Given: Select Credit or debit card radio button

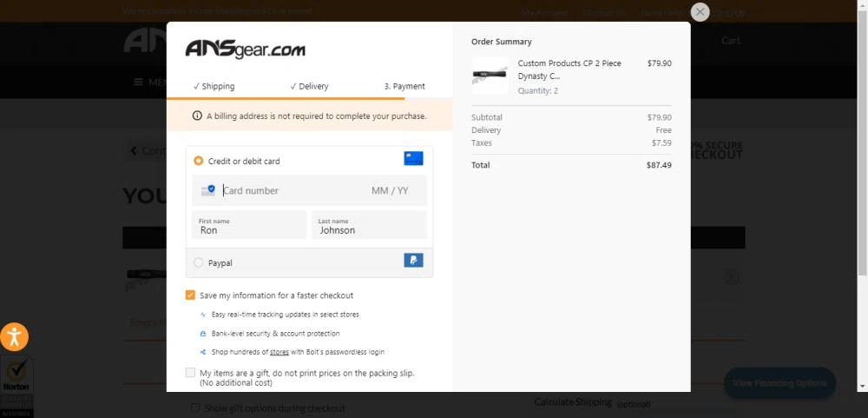Looking at the screenshot, I should pos(198,161).
